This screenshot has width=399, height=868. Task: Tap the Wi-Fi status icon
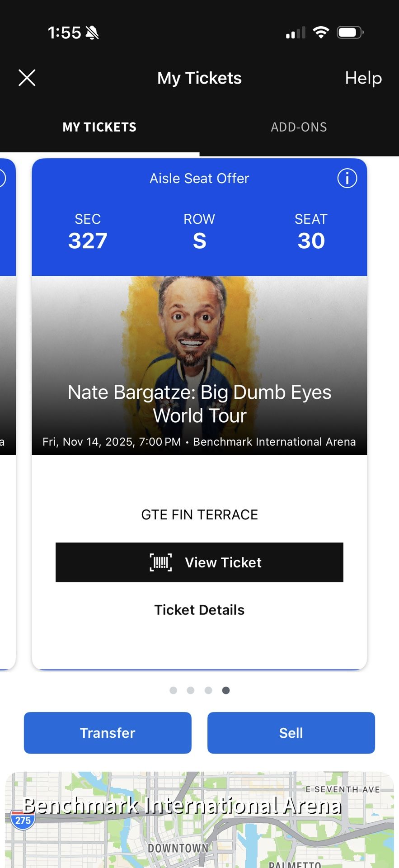[321, 33]
